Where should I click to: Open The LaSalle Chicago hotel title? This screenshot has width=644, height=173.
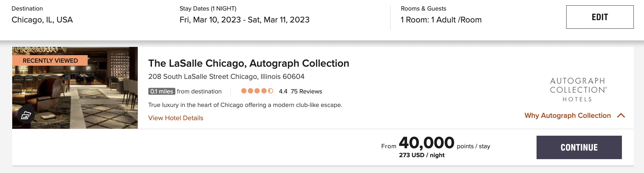pyautogui.click(x=249, y=63)
